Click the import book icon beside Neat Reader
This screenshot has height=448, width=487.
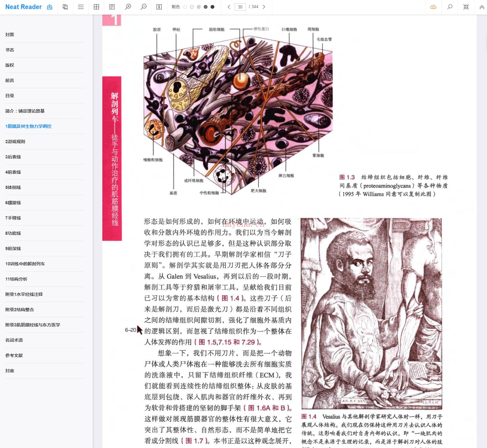point(50,7)
